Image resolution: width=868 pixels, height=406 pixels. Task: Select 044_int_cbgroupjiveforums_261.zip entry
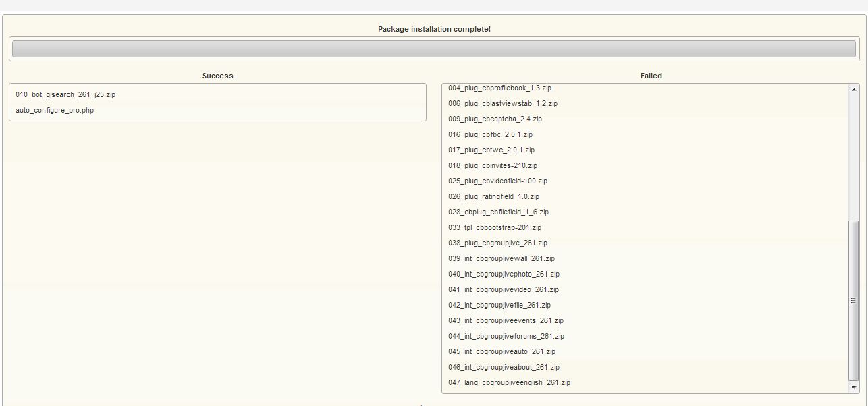[506, 337]
